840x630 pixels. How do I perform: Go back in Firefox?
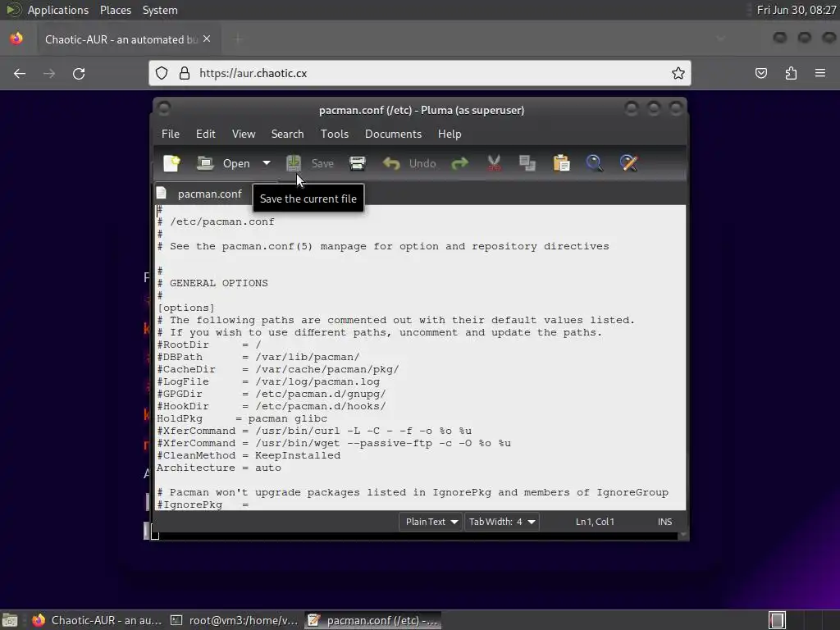(20, 73)
